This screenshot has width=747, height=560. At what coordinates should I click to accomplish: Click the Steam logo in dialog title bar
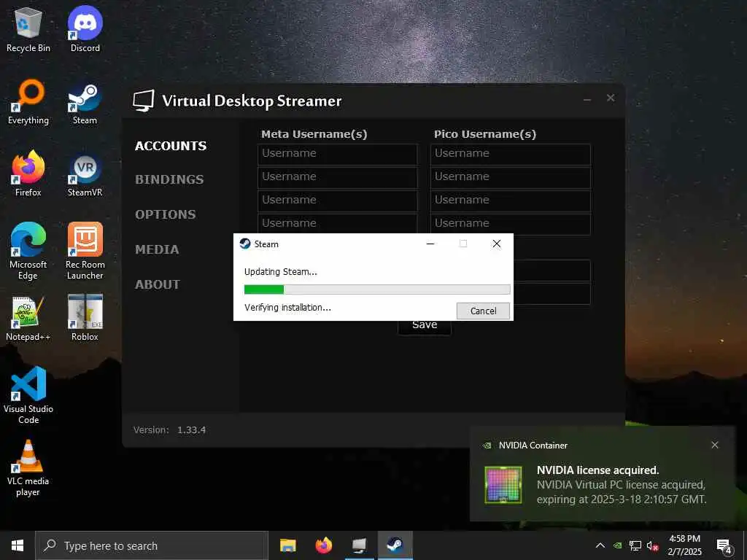coord(245,244)
